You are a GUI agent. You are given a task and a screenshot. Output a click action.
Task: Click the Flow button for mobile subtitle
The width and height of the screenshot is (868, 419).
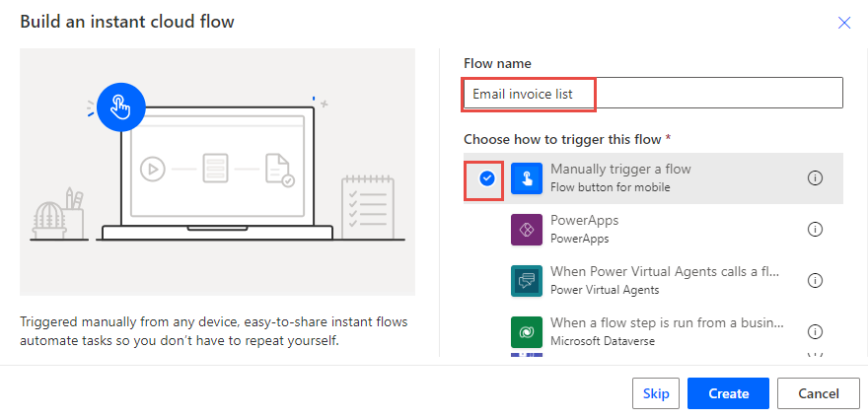coord(610,187)
